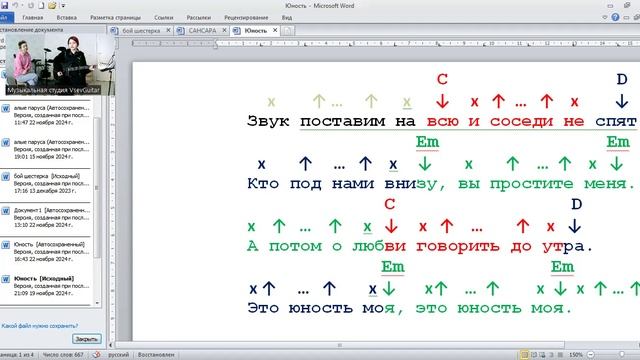640x360 pixels.
Task: Click the horizontal scrollbar left arrow
Action: click(x=111, y=345)
